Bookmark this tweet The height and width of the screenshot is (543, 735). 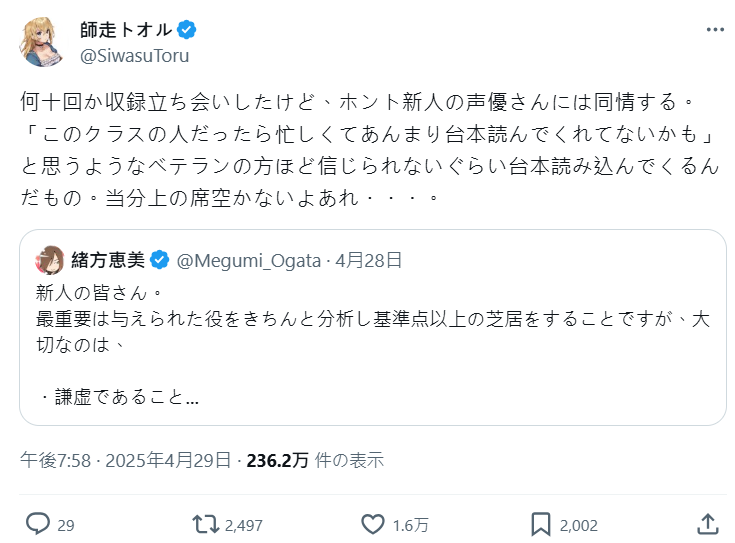[541, 523]
